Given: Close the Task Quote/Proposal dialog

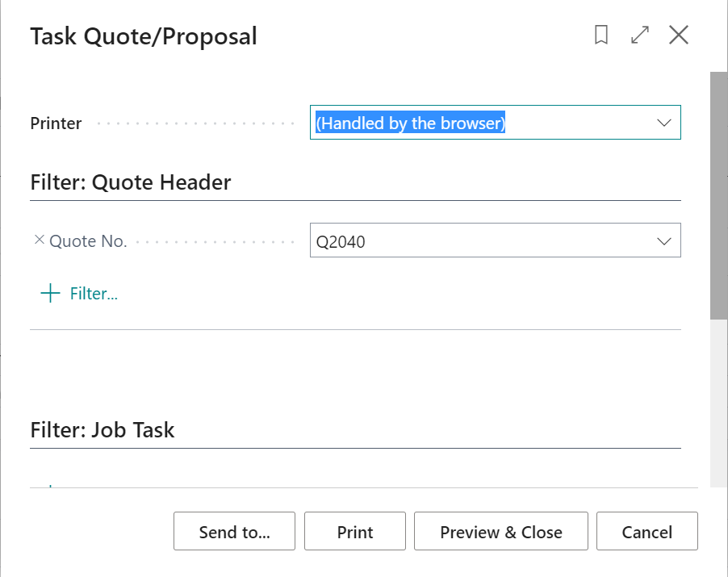Looking at the screenshot, I should (x=679, y=36).
